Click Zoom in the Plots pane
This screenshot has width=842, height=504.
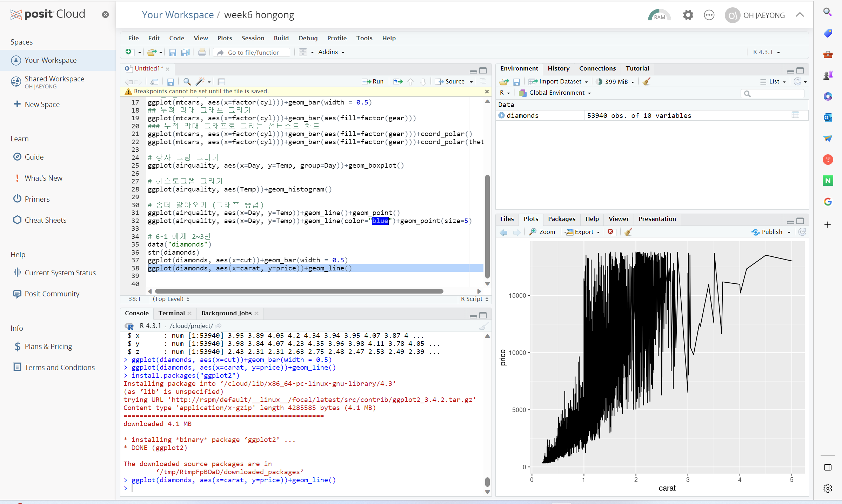pyautogui.click(x=542, y=232)
